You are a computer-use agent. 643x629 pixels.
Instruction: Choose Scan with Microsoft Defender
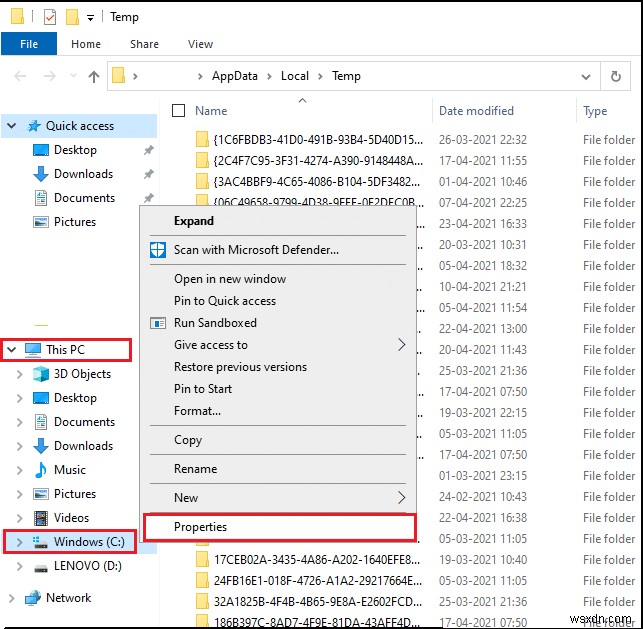point(256,250)
